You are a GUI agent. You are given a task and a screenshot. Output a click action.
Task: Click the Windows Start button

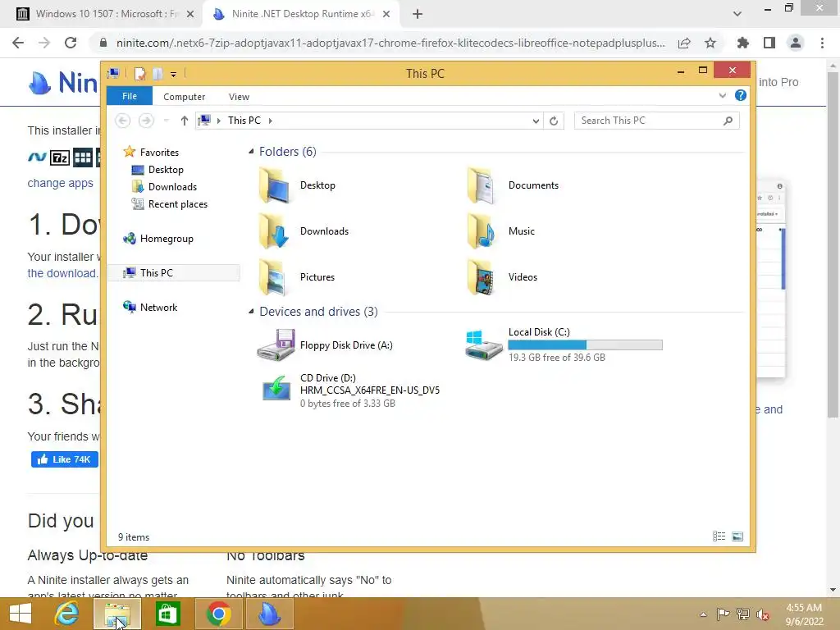[21, 614]
